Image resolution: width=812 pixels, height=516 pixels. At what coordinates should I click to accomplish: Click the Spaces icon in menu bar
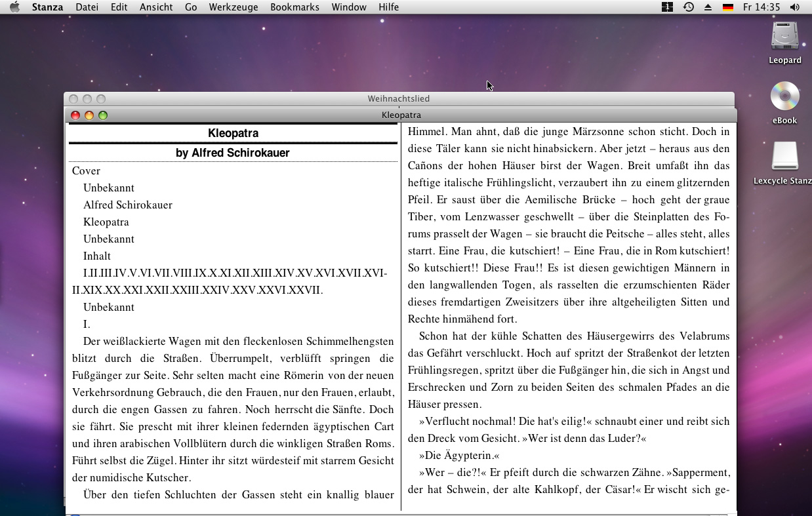click(x=667, y=7)
